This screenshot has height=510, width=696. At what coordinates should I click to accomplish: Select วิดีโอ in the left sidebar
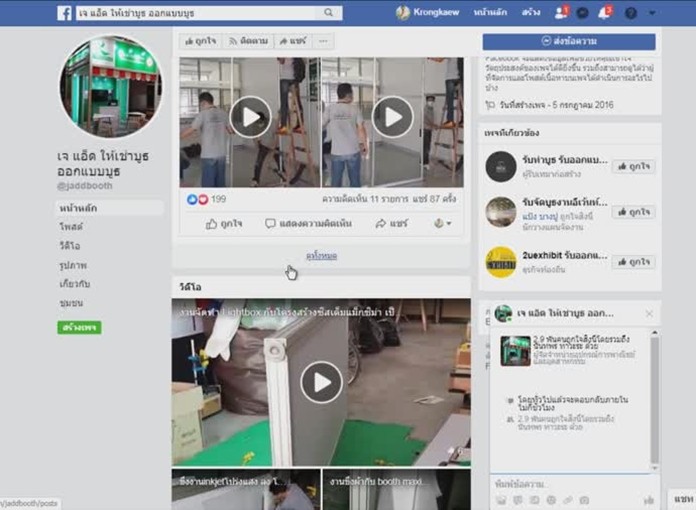[x=68, y=246]
